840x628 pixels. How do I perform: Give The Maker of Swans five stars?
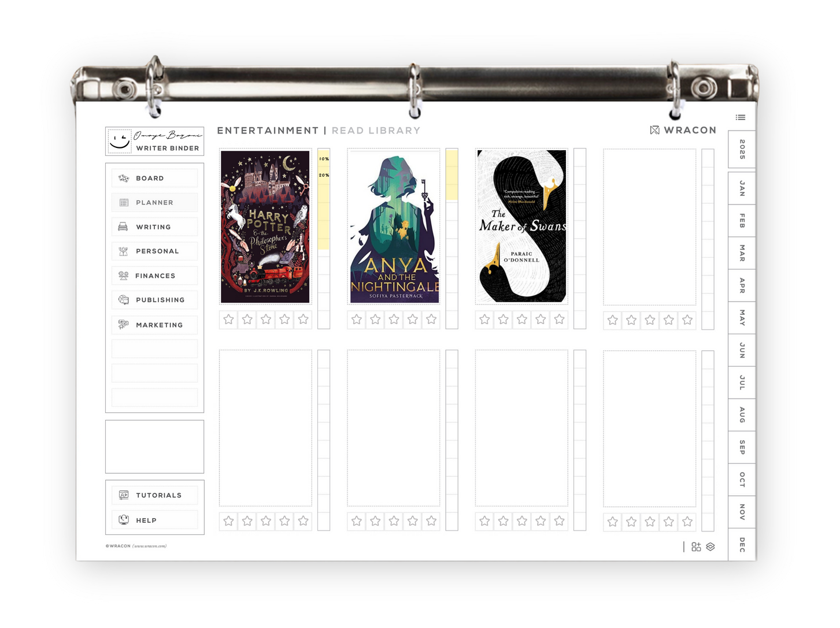click(x=559, y=319)
